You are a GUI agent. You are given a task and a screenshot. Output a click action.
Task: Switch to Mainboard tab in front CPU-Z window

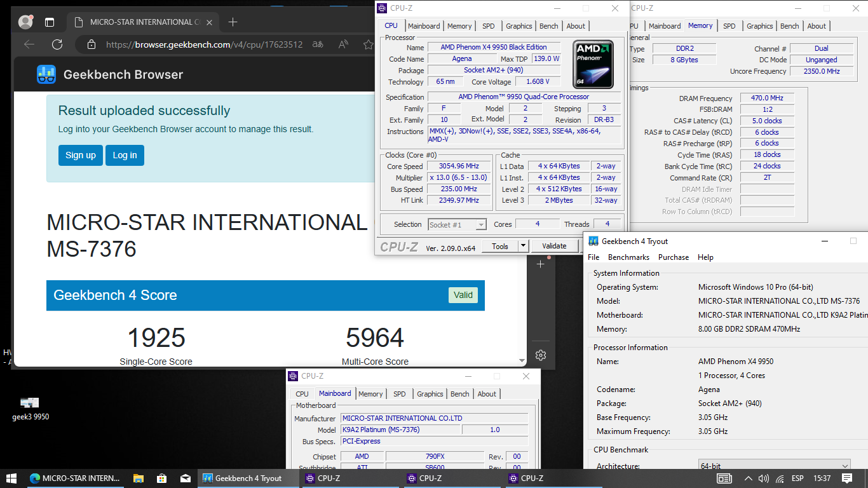[424, 26]
